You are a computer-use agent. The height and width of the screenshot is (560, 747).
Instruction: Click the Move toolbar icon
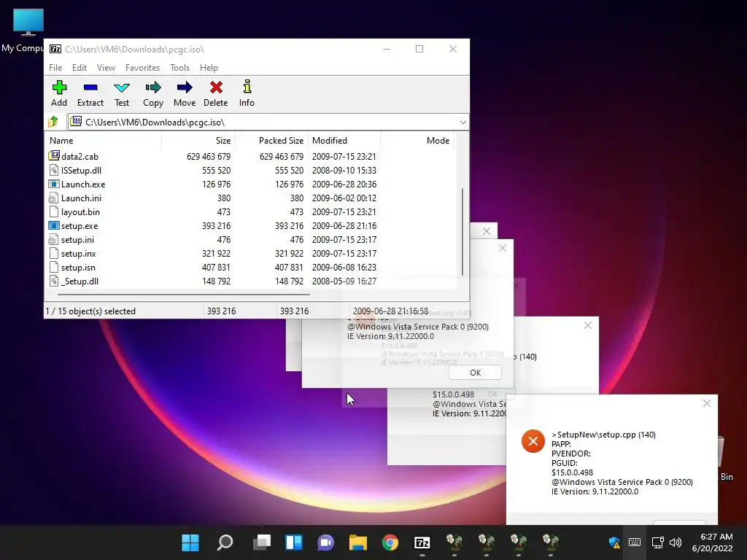point(185,93)
